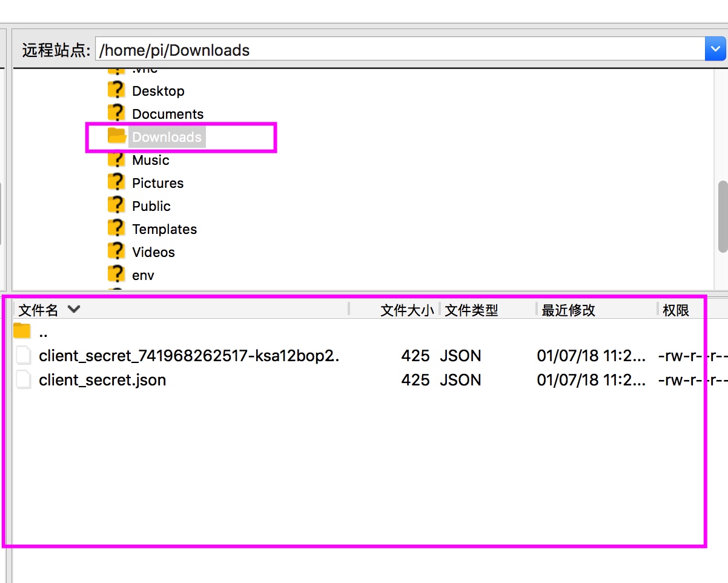
Task: Click the remote tree vertical scrollbar thumb
Action: click(x=723, y=217)
